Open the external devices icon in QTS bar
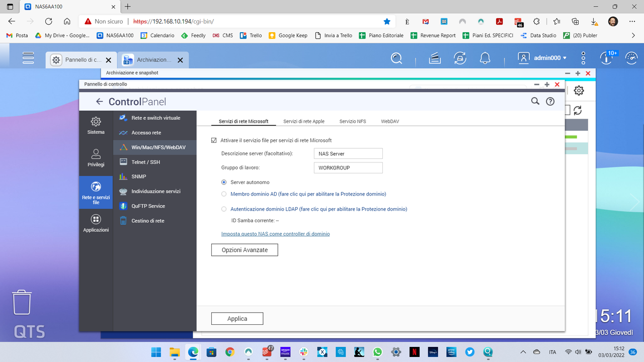Screen dimensions: 644x362 click(459, 58)
